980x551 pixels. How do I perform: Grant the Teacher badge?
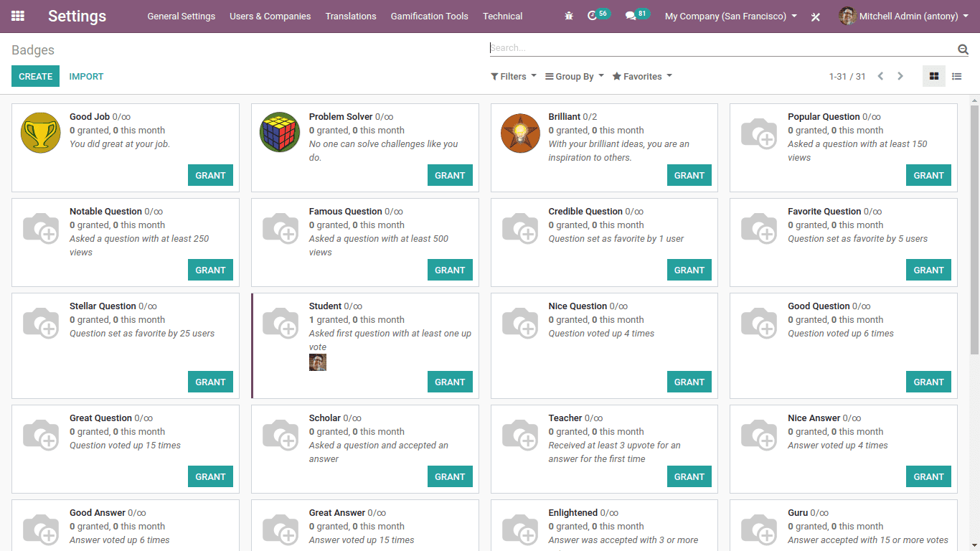[689, 476]
